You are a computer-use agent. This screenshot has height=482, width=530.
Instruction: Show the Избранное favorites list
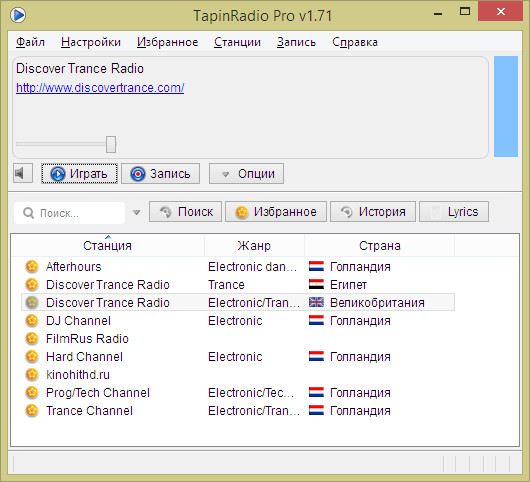pyautogui.click(x=276, y=212)
